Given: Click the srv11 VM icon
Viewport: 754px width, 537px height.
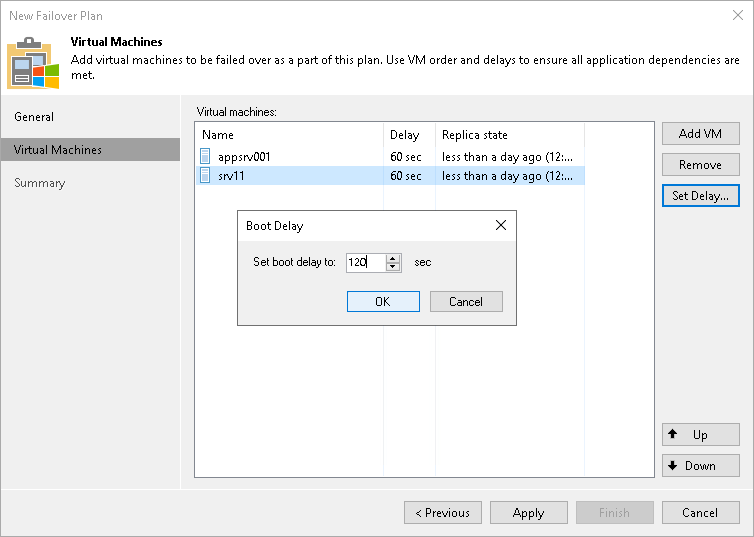Looking at the screenshot, I should (x=206, y=176).
